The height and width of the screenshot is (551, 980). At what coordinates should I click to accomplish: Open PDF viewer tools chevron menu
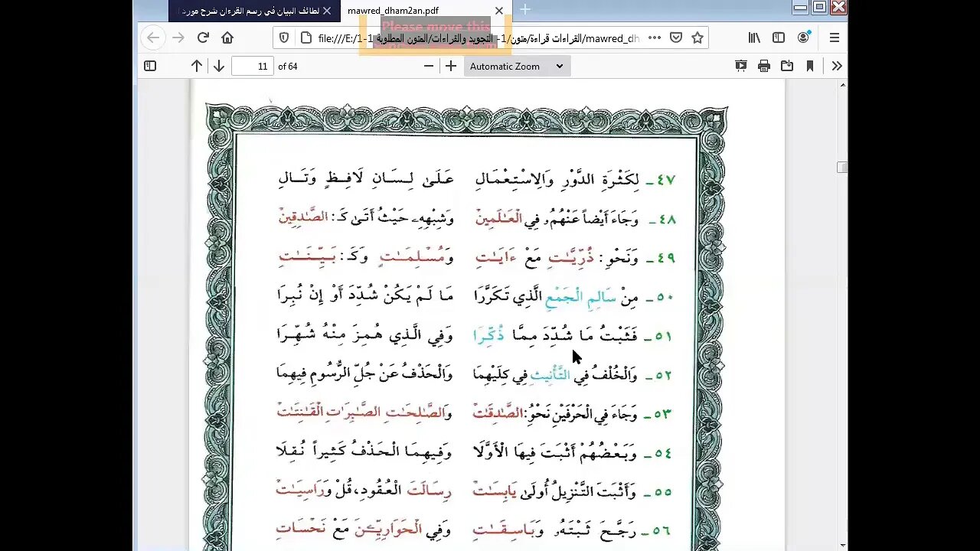pyautogui.click(x=837, y=67)
